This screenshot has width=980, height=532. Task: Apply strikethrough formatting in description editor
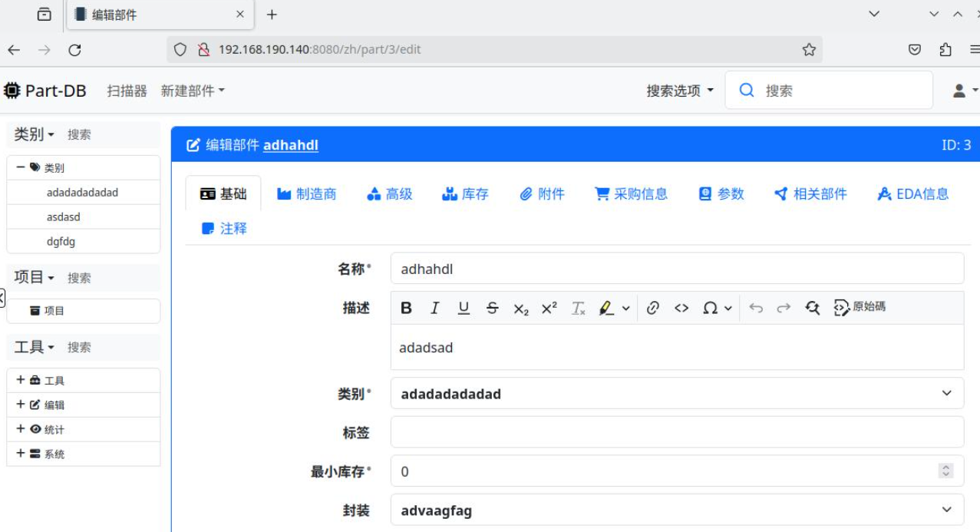[492, 308]
